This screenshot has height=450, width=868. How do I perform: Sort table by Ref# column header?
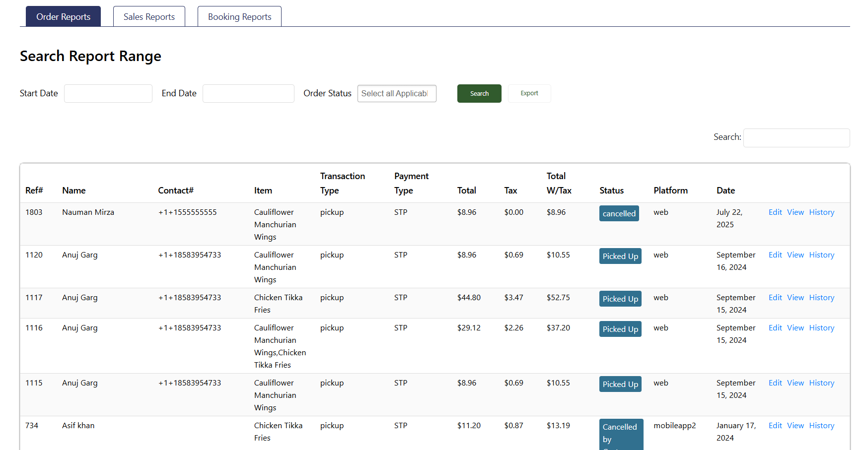(34, 191)
